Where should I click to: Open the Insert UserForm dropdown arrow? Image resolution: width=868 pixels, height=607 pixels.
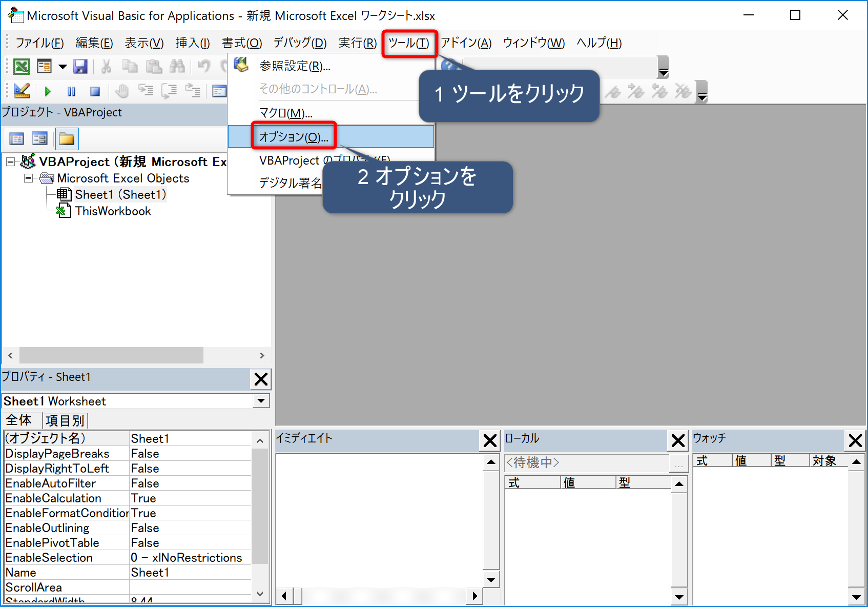point(63,67)
